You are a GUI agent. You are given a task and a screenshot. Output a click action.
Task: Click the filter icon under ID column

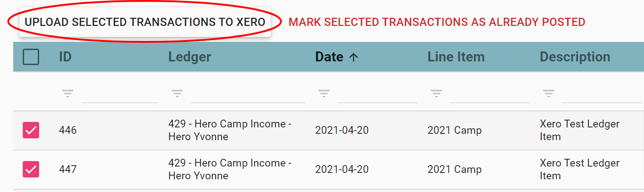68,93
